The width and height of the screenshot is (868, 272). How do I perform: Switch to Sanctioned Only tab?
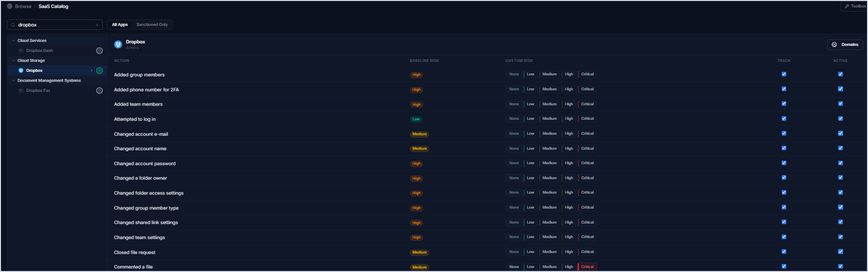pyautogui.click(x=152, y=24)
